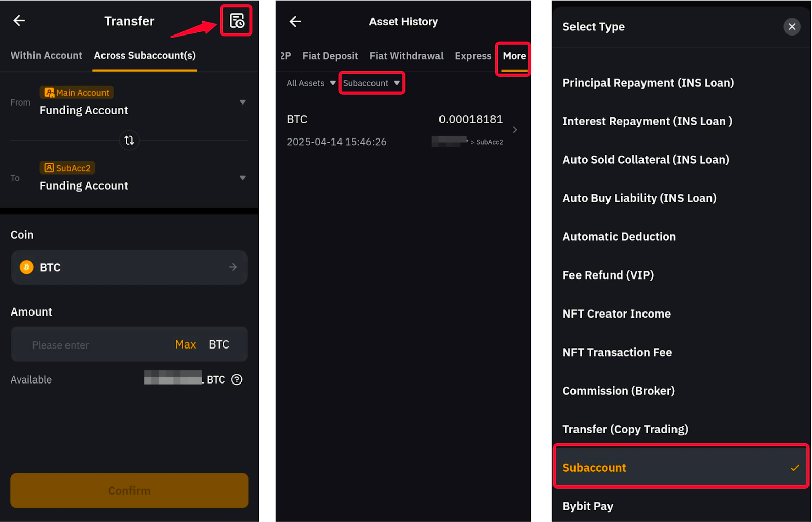Tap Max to fill amount
Viewport: 812px width, 522px height.
click(x=185, y=344)
